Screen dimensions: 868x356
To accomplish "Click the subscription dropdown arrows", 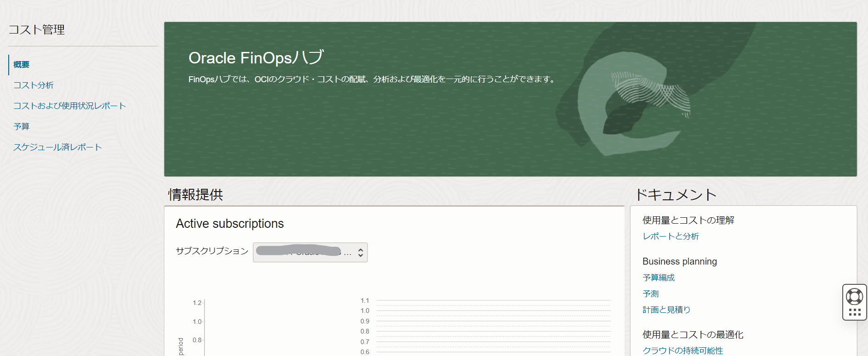I will 361,253.
